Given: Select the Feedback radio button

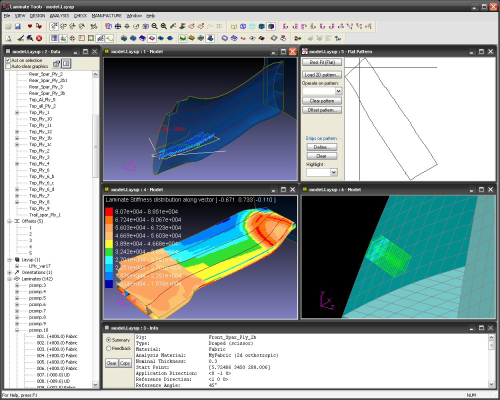Looking at the screenshot, I should coord(108,348).
